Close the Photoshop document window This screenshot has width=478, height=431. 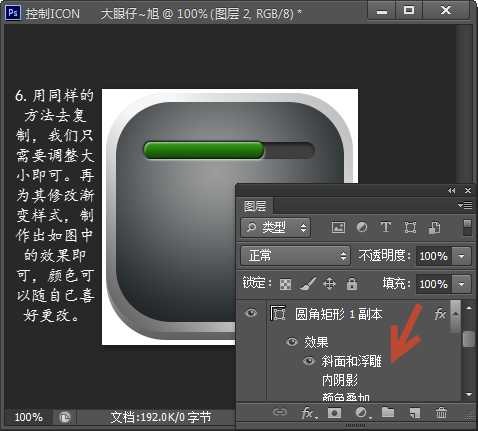coord(446,10)
